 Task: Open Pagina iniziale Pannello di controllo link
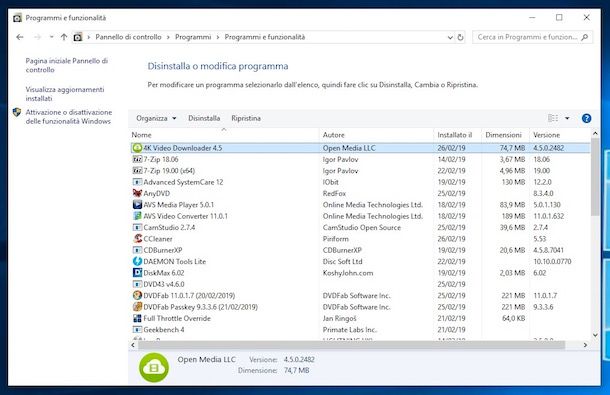[67, 65]
